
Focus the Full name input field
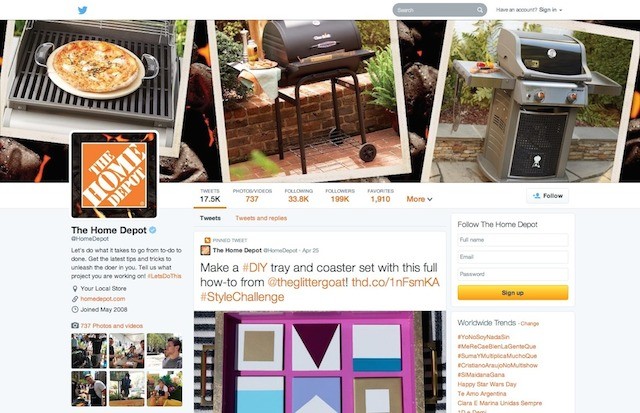pyautogui.click(x=513, y=240)
